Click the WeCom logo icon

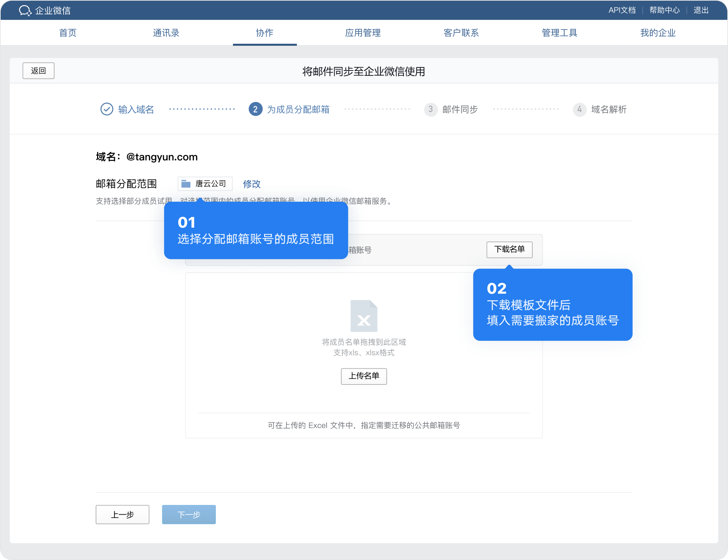coord(25,10)
